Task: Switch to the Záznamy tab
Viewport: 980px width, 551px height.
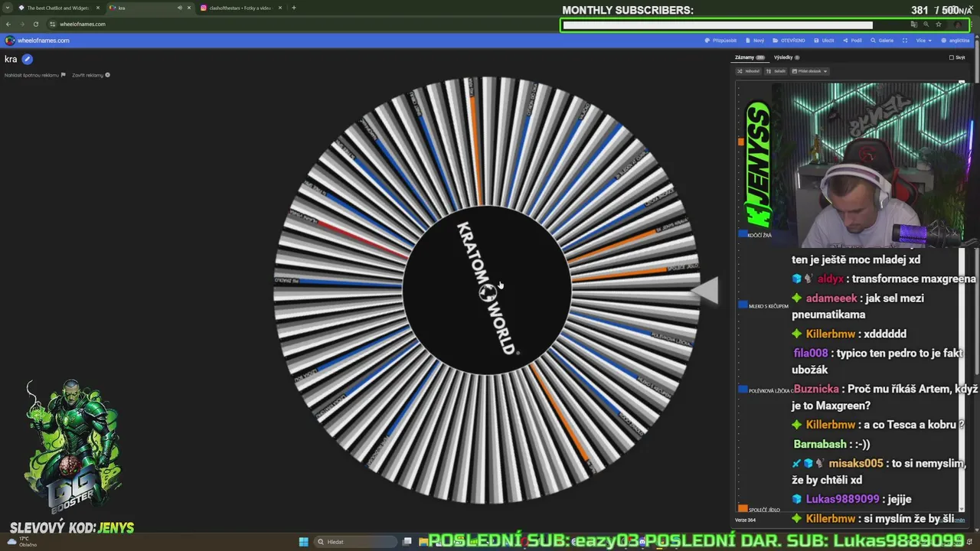Action: [750, 57]
